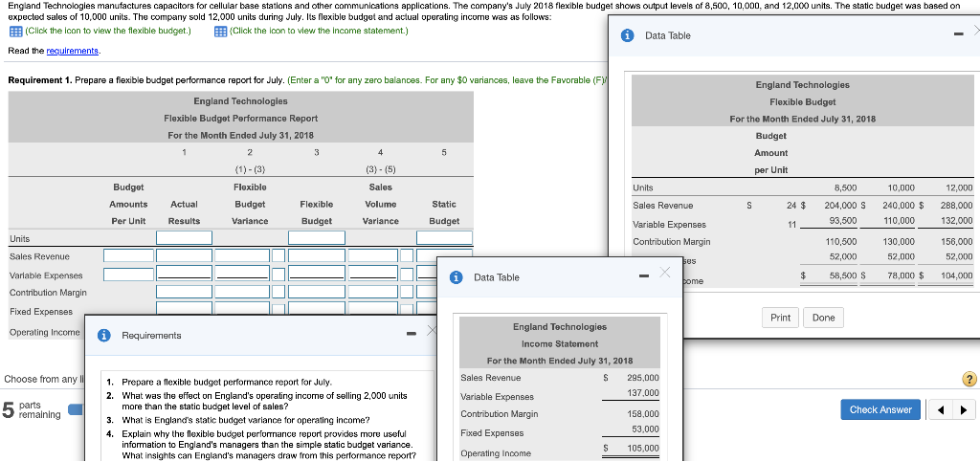Click '130,000' contribution margin in Flexible Budget table

tap(899, 242)
